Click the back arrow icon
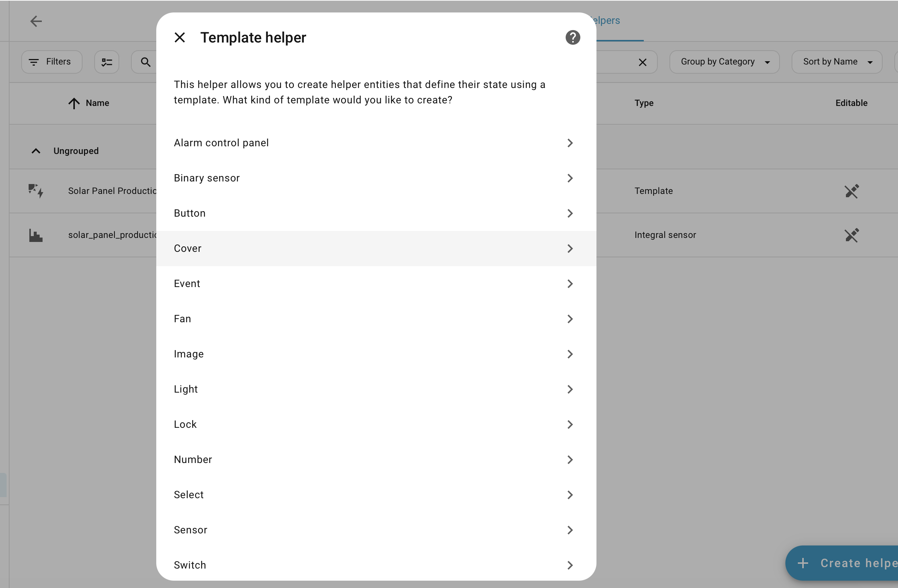The height and width of the screenshot is (588, 898). [36, 21]
